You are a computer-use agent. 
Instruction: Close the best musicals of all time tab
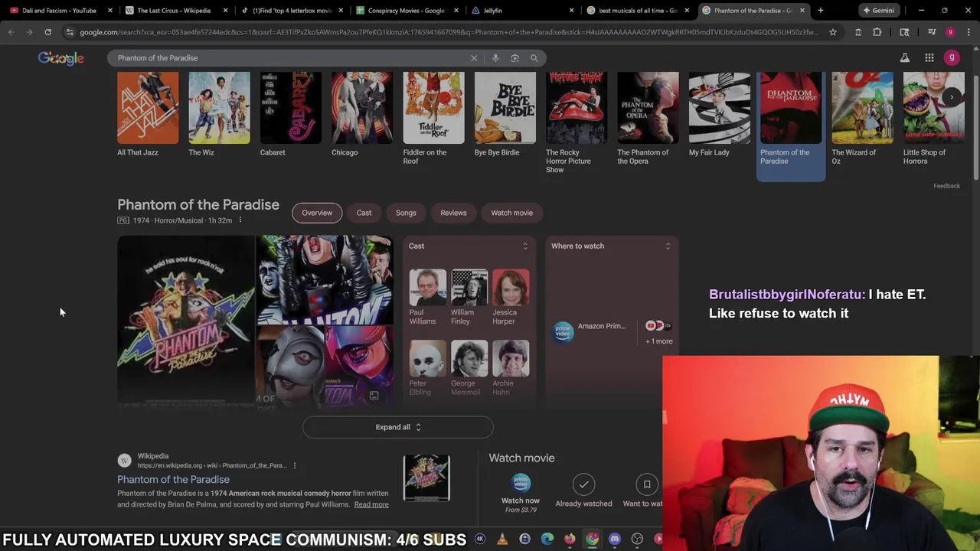click(x=687, y=11)
